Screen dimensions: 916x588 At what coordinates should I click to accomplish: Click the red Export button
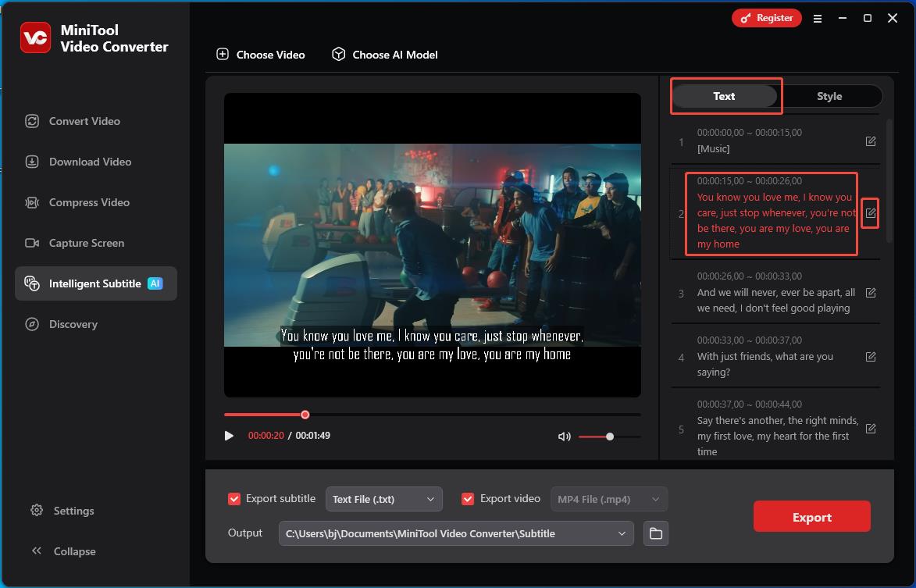click(811, 517)
